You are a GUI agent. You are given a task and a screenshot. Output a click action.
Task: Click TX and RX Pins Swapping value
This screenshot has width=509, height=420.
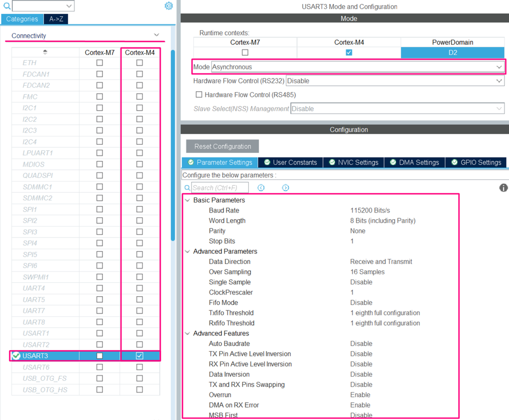[x=361, y=385]
